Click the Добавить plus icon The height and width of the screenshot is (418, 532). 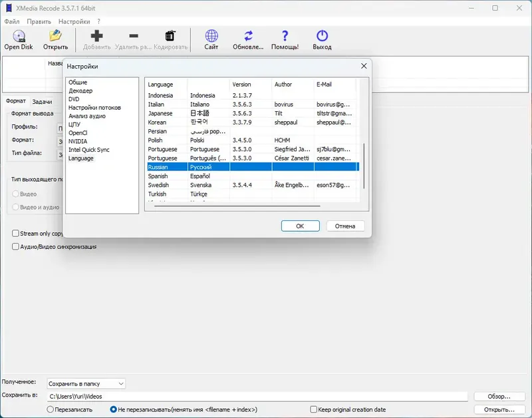coord(96,36)
